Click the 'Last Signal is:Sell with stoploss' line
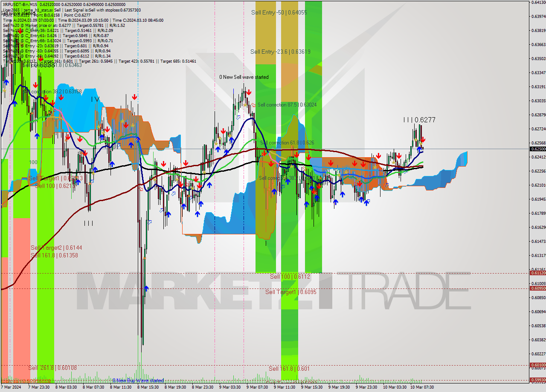This screenshot has height=392, width=546. 103,10
